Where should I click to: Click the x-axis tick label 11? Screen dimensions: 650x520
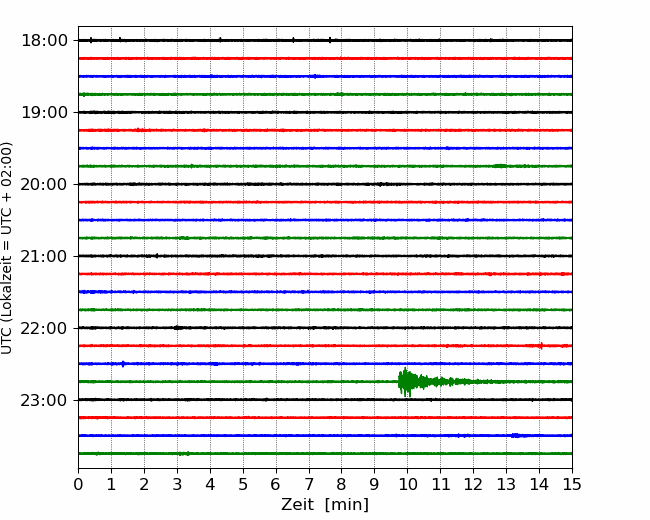tap(441, 484)
